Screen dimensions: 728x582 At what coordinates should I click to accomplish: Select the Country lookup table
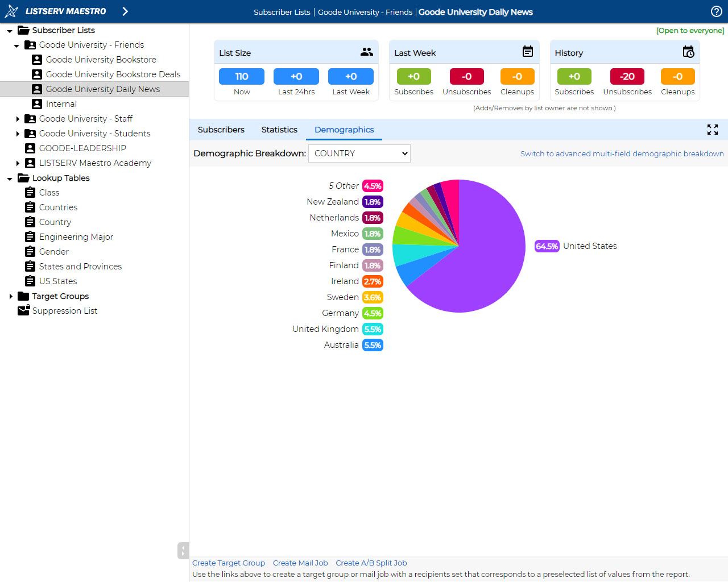click(x=55, y=222)
